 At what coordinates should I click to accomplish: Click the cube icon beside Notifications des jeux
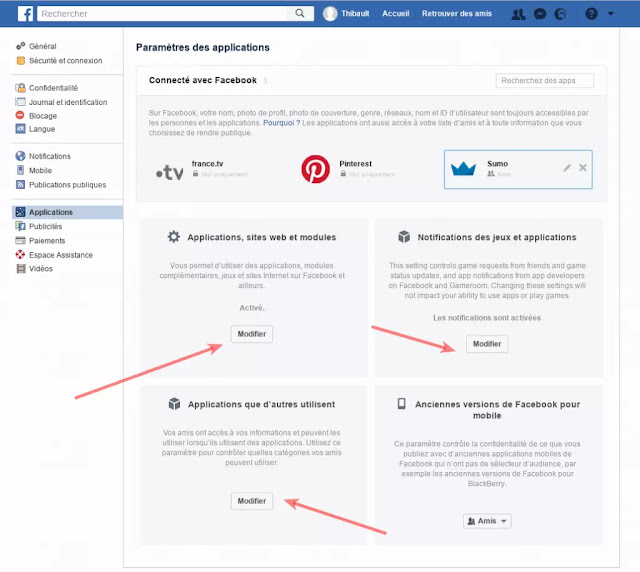click(x=404, y=236)
